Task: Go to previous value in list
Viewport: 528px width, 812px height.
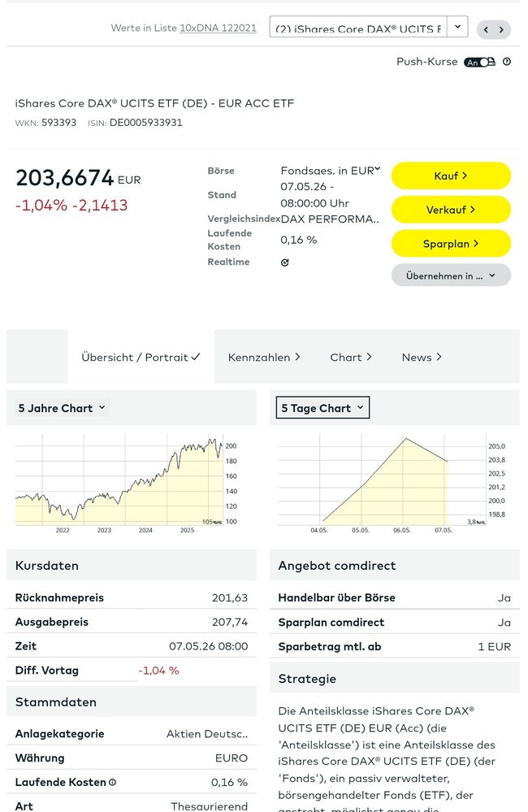Action: pos(486,29)
